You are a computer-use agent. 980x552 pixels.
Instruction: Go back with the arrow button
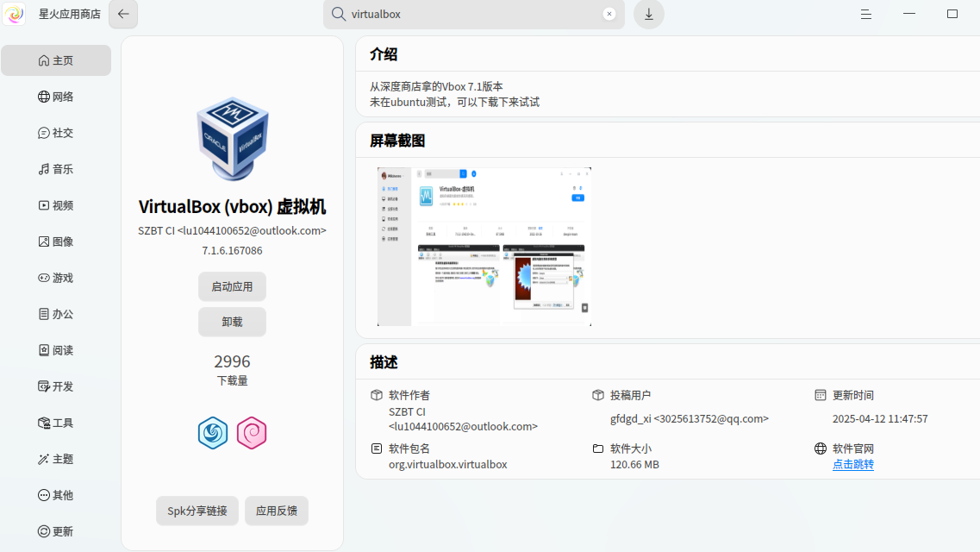tap(123, 14)
